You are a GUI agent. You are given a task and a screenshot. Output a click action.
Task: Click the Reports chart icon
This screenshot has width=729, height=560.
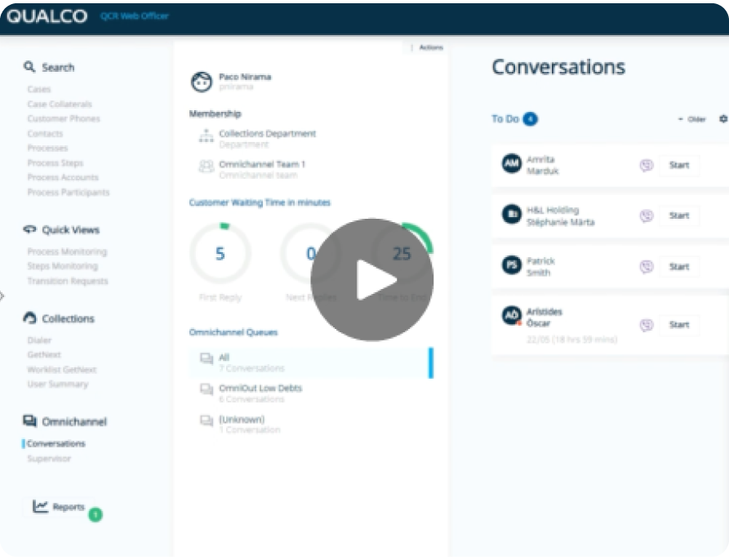[x=40, y=507]
